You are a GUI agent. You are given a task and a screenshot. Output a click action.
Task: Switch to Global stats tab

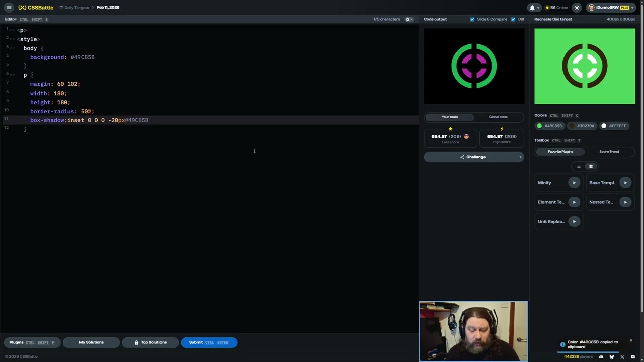coord(498,117)
